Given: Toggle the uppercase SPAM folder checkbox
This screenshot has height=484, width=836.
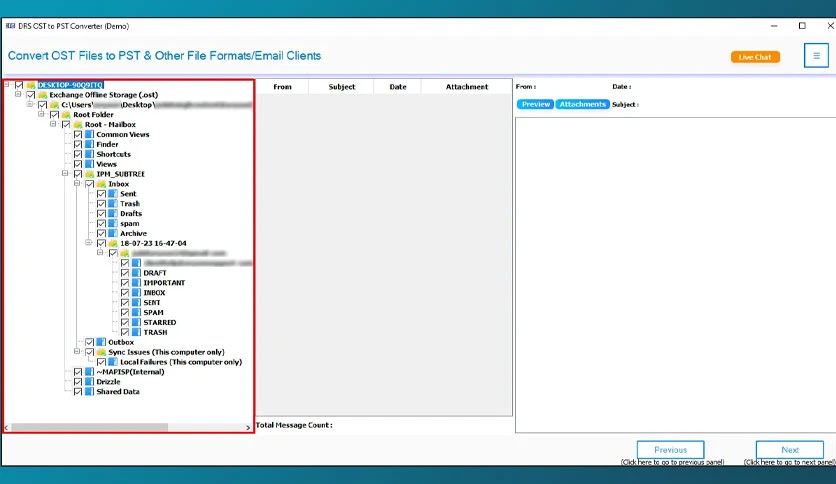Looking at the screenshot, I should [125, 312].
